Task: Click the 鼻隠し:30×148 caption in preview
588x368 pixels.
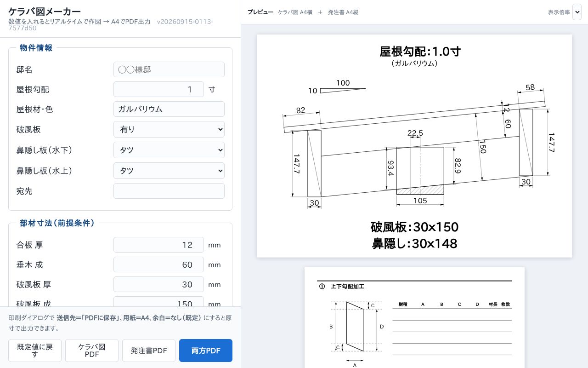Action: (414, 243)
